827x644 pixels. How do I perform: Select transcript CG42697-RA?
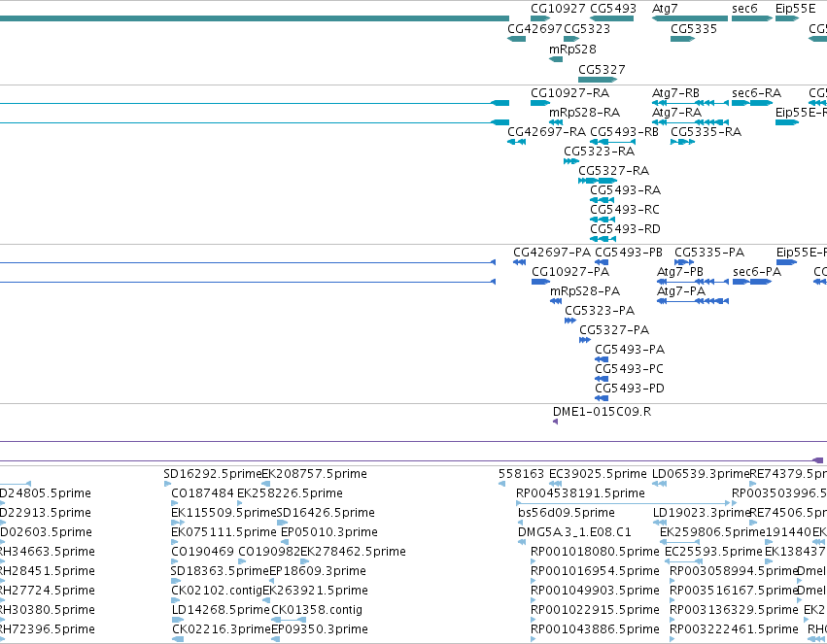pyautogui.click(x=546, y=132)
